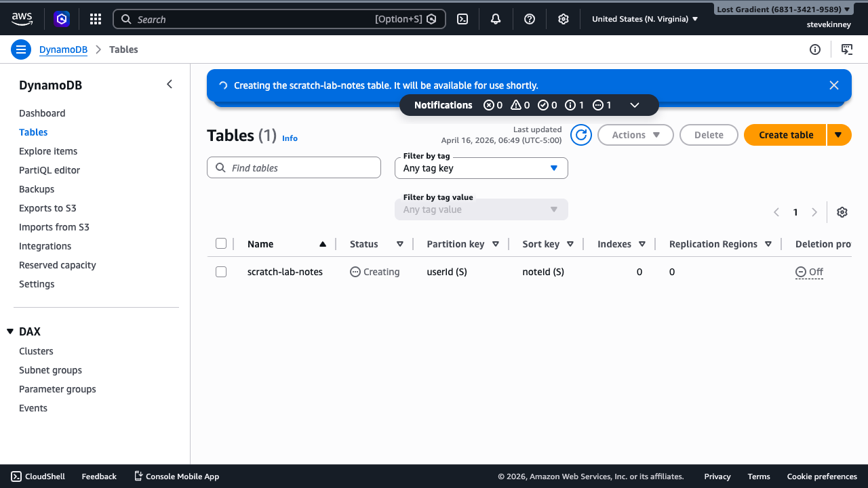Open the Feedback link in the footer
Image resolution: width=868 pixels, height=488 pixels.
(x=99, y=476)
